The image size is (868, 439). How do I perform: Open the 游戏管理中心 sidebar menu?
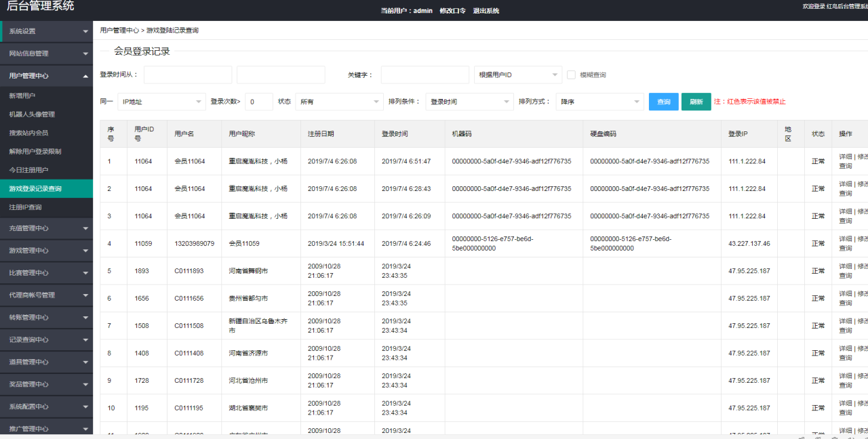46,251
